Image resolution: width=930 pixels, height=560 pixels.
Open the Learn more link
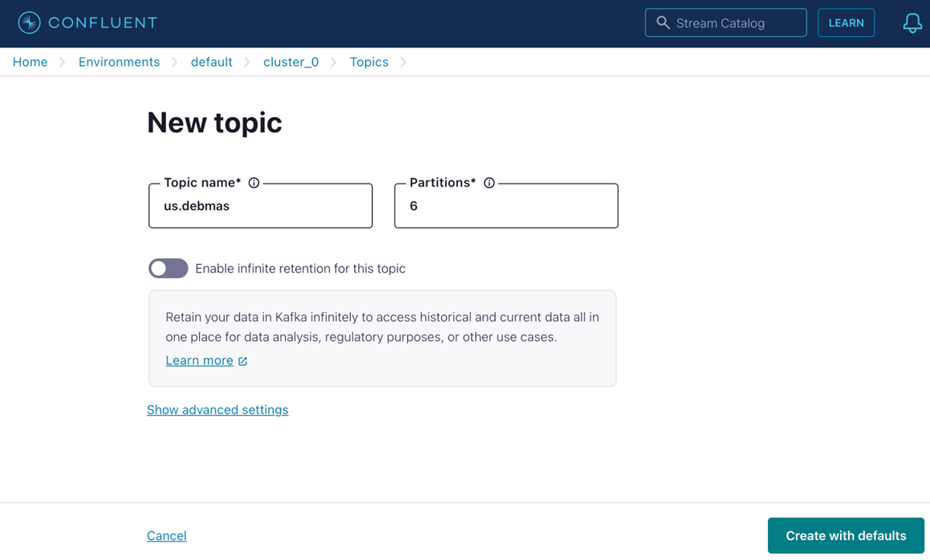point(198,360)
